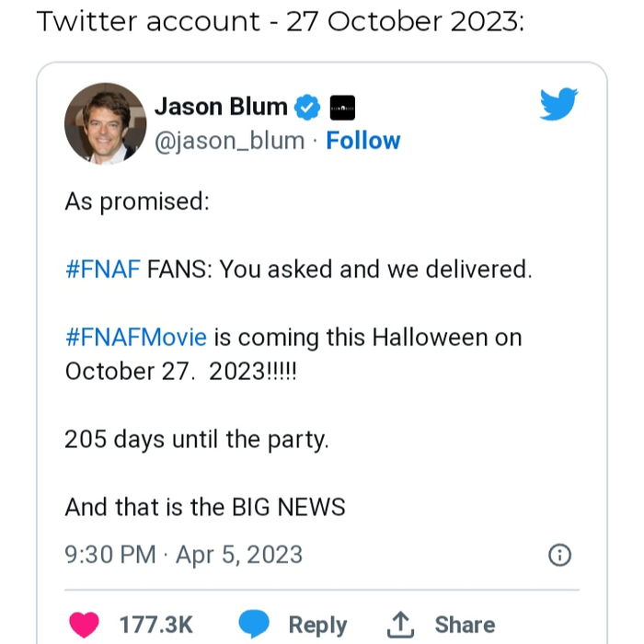
Task: Click the "And that is the BIG NEWS" line
Action: pyautogui.click(x=204, y=507)
